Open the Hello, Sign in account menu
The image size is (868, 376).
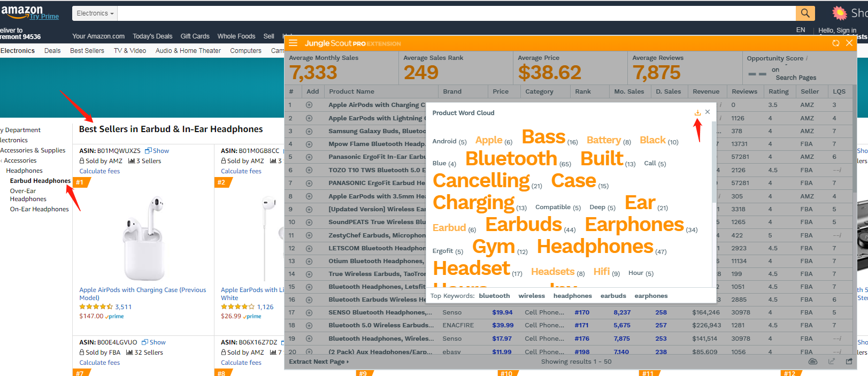tap(837, 30)
